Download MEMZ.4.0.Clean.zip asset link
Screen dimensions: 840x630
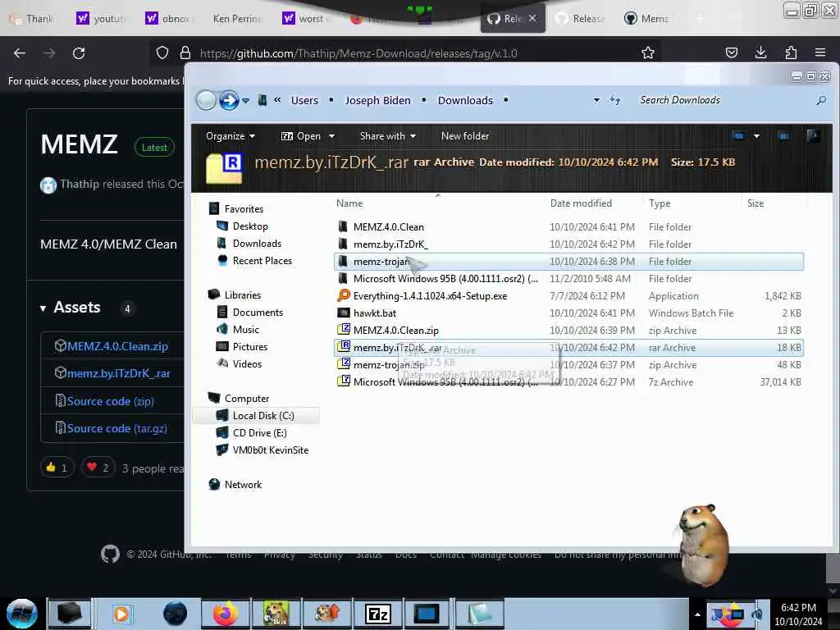(117, 346)
